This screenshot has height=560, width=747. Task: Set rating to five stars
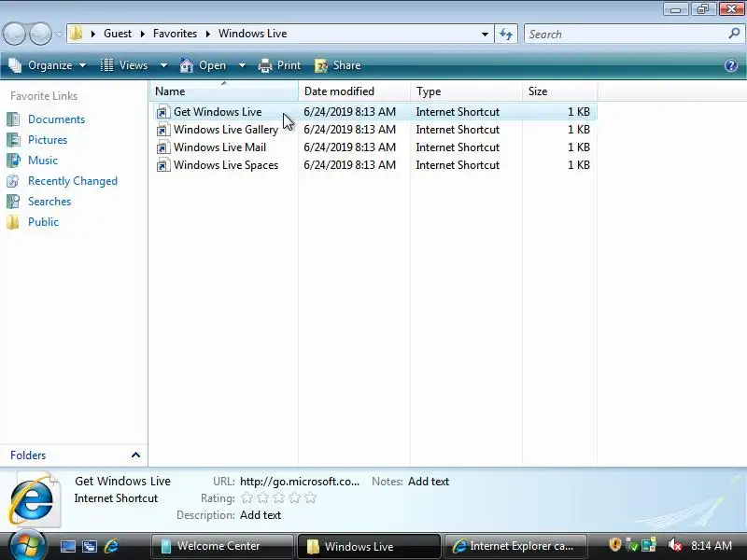click(311, 498)
